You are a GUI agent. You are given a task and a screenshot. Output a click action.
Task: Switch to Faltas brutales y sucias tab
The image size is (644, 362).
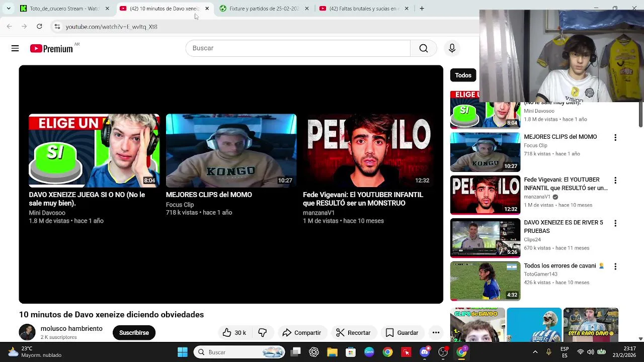[x=364, y=9]
